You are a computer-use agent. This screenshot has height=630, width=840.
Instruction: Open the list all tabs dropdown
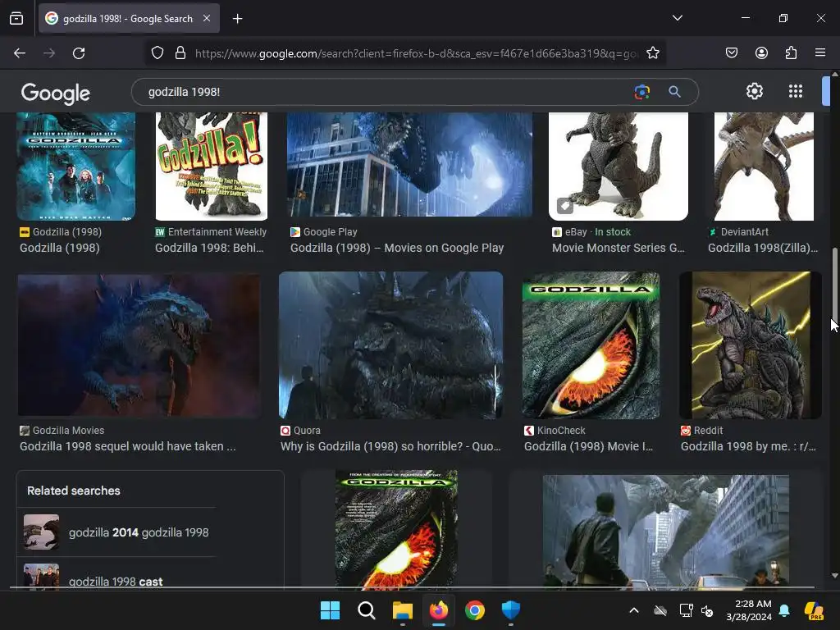point(677,18)
